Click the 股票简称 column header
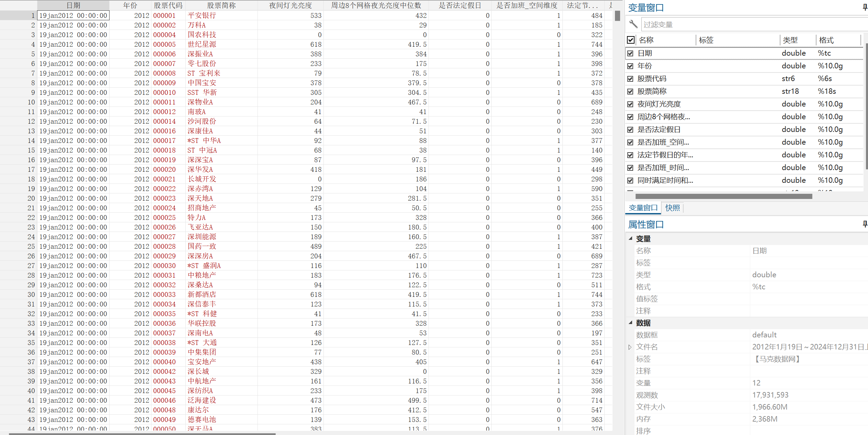 [x=221, y=5]
